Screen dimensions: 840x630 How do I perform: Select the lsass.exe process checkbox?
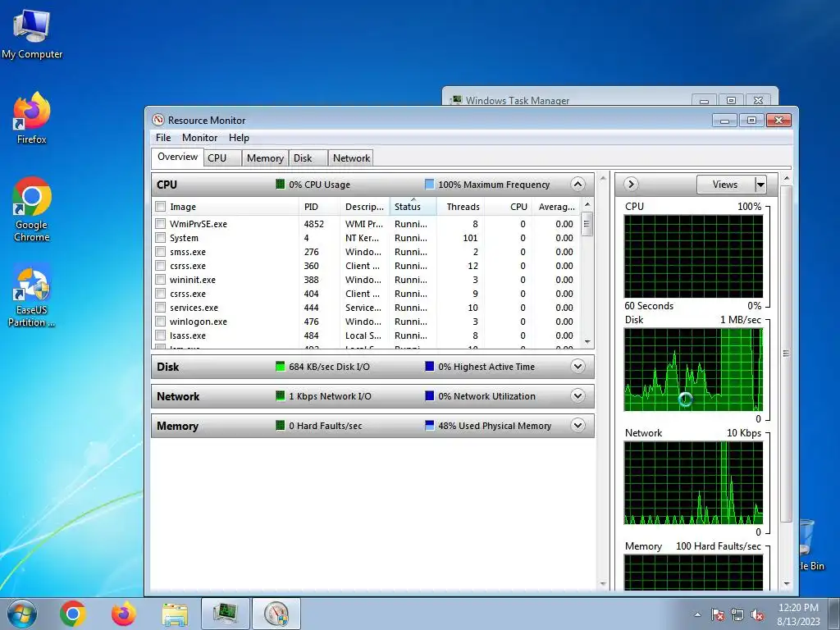(160, 335)
